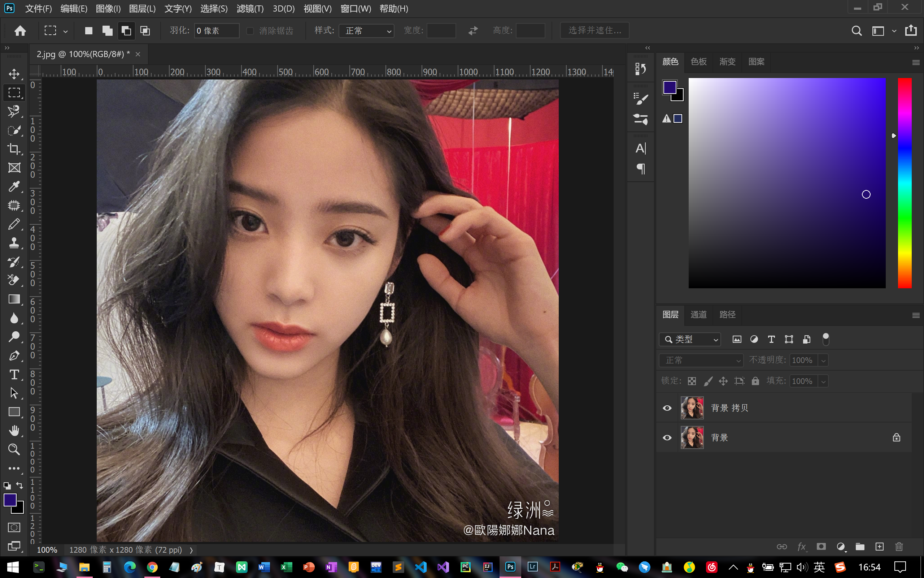
Task: Click the 选择并遮住 button
Action: click(594, 30)
